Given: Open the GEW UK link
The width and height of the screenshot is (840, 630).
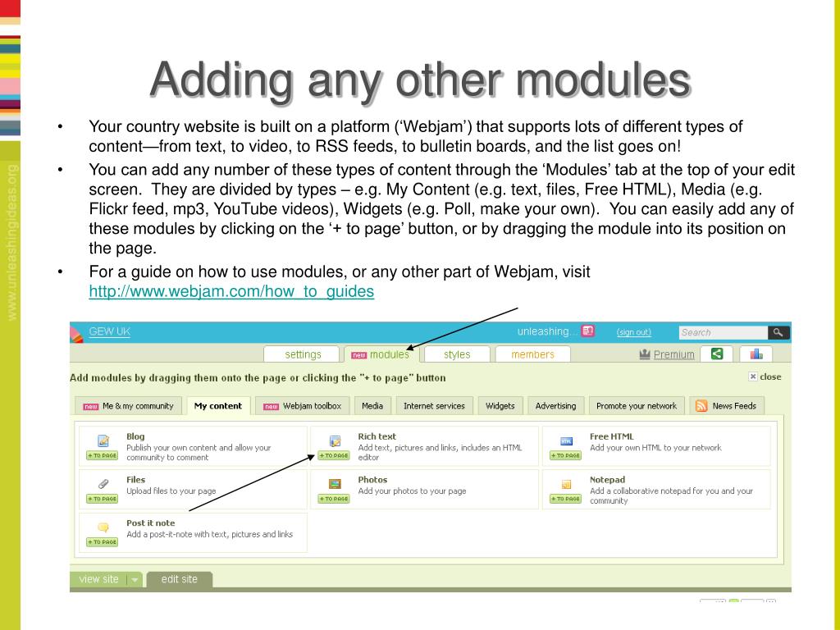Looking at the screenshot, I should pos(109,331).
